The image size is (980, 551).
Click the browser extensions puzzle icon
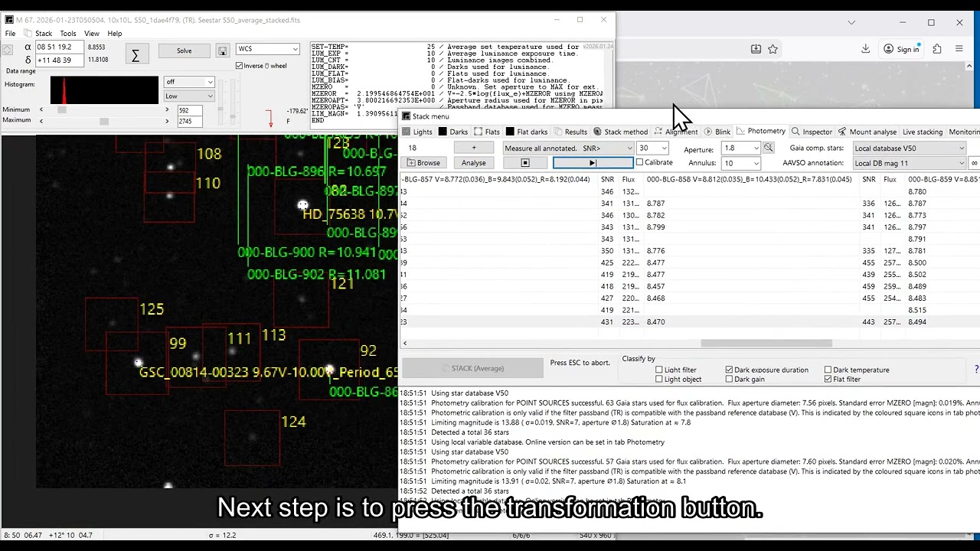[x=937, y=49]
